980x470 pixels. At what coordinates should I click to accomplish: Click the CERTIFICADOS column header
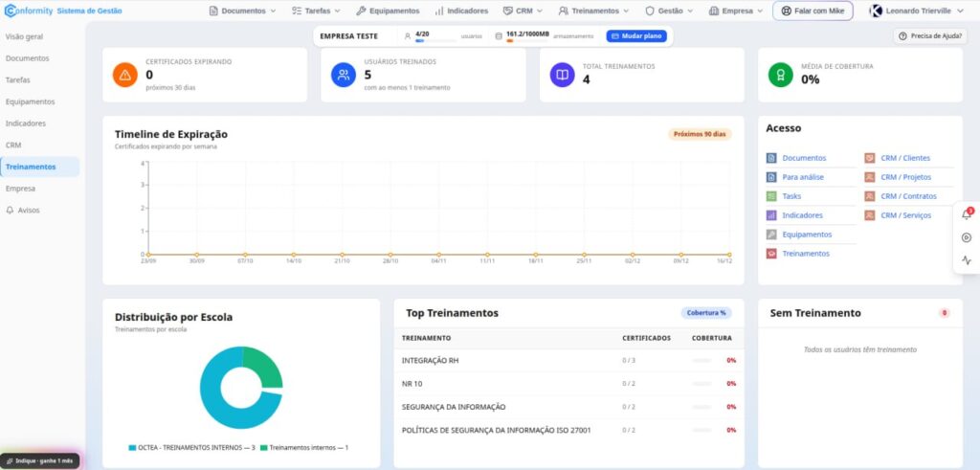tap(646, 338)
